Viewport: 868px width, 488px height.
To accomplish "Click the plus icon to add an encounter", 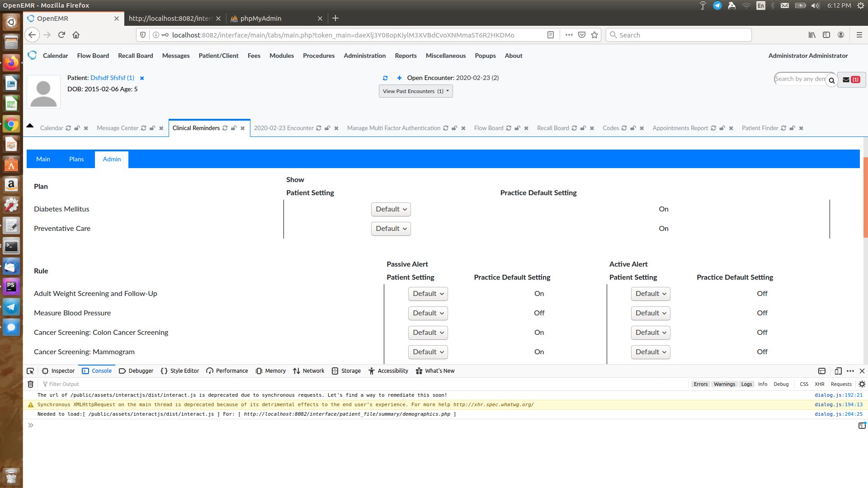I will pyautogui.click(x=399, y=78).
